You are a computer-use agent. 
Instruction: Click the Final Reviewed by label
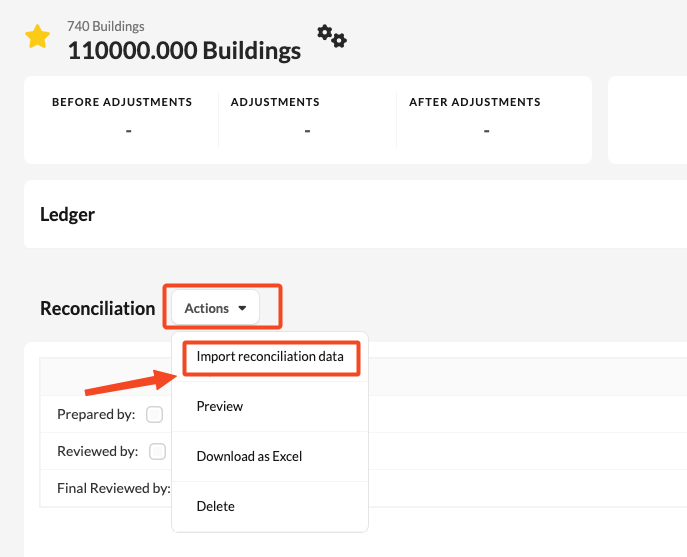(114, 489)
